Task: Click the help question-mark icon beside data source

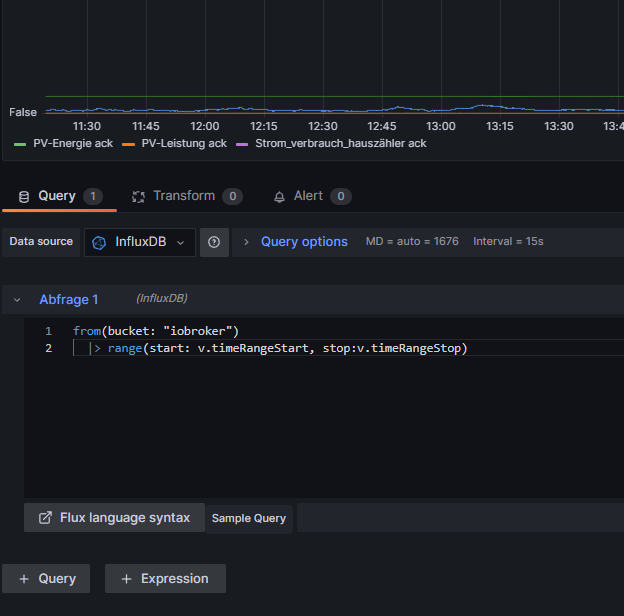Action: pyautogui.click(x=214, y=242)
